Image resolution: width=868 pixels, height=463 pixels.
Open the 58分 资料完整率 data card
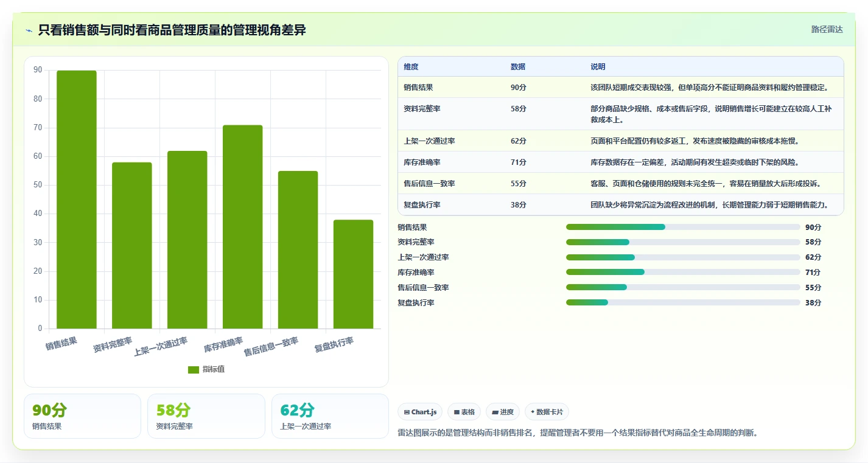[206, 416]
